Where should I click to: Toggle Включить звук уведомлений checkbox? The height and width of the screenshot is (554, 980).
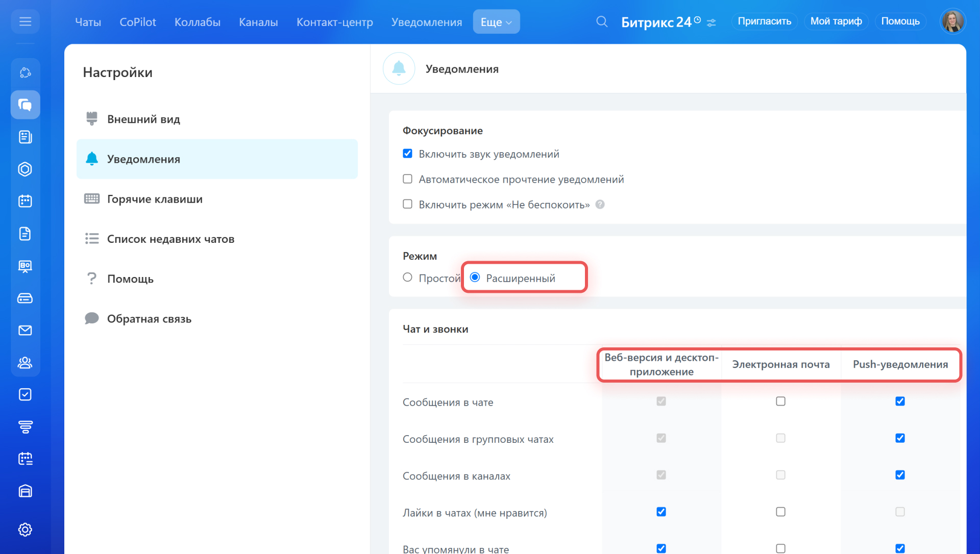click(407, 154)
